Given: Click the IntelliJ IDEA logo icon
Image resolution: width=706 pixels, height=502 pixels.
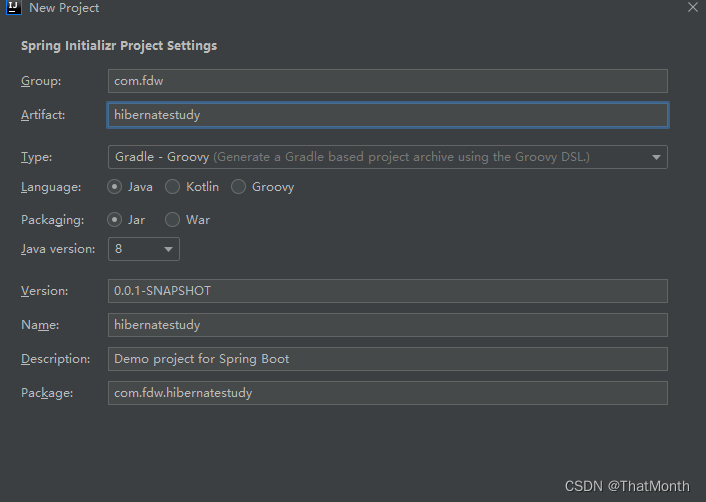Looking at the screenshot, I should pos(14,7).
